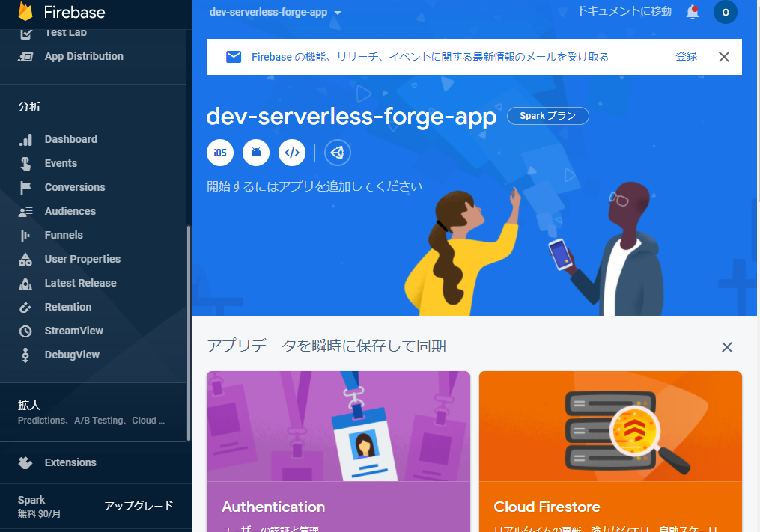Add a Unity app
This screenshot has width=760, height=532.
click(x=338, y=153)
